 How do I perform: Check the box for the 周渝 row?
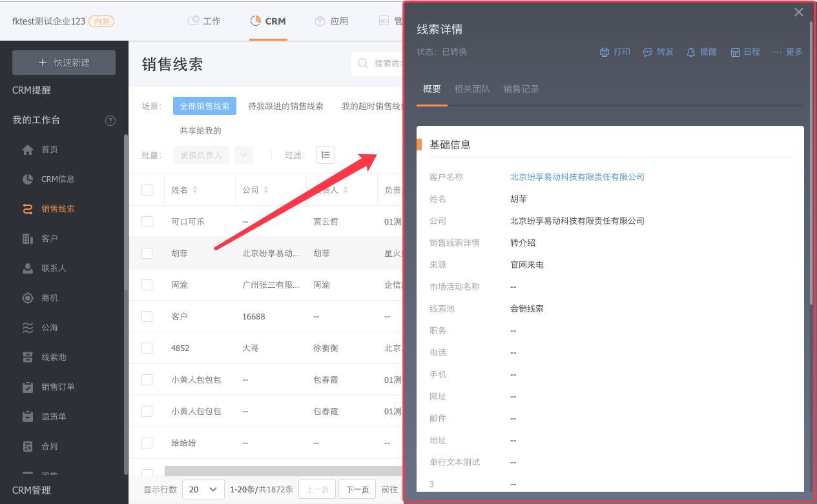(x=147, y=285)
